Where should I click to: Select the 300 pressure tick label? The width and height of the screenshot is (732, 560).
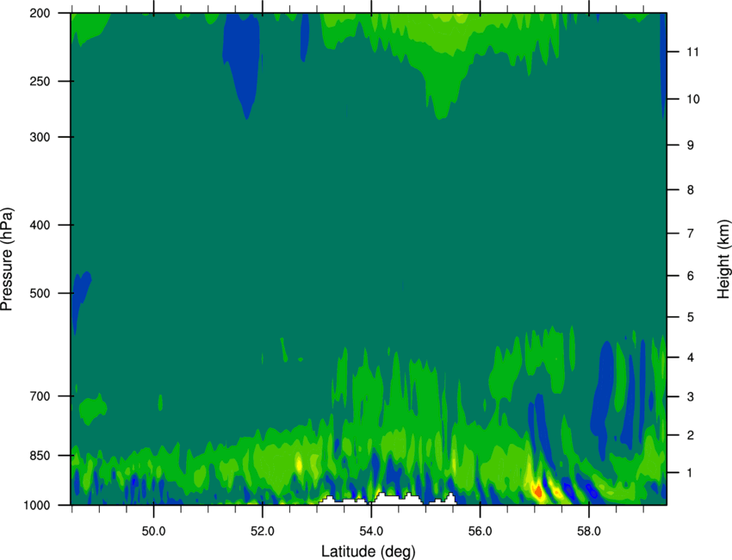tap(40, 137)
